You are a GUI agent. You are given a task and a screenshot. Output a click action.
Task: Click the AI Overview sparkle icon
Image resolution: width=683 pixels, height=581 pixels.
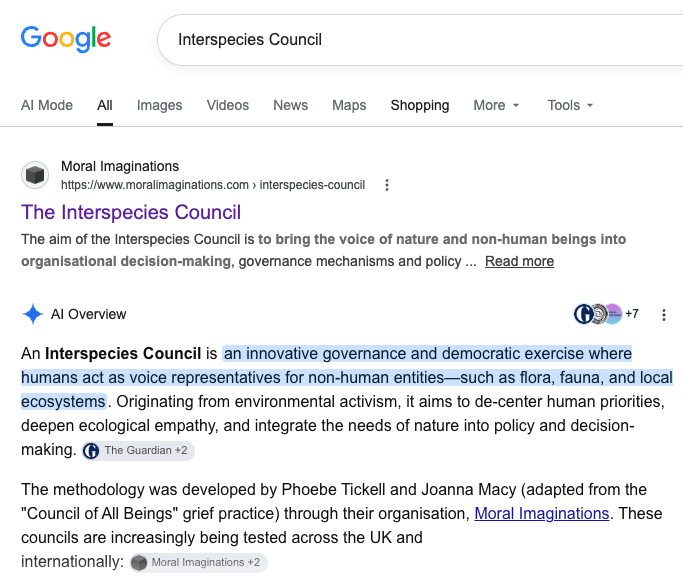[x=33, y=314]
